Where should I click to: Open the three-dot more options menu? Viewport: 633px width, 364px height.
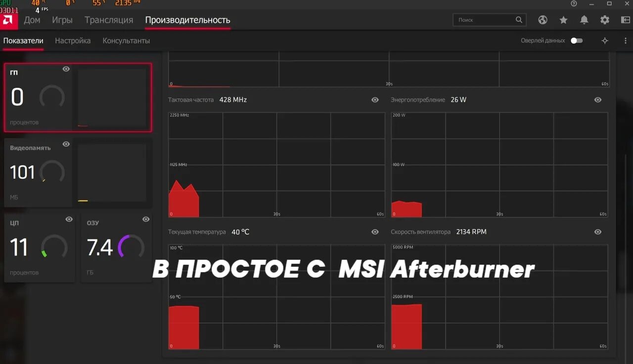(626, 40)
